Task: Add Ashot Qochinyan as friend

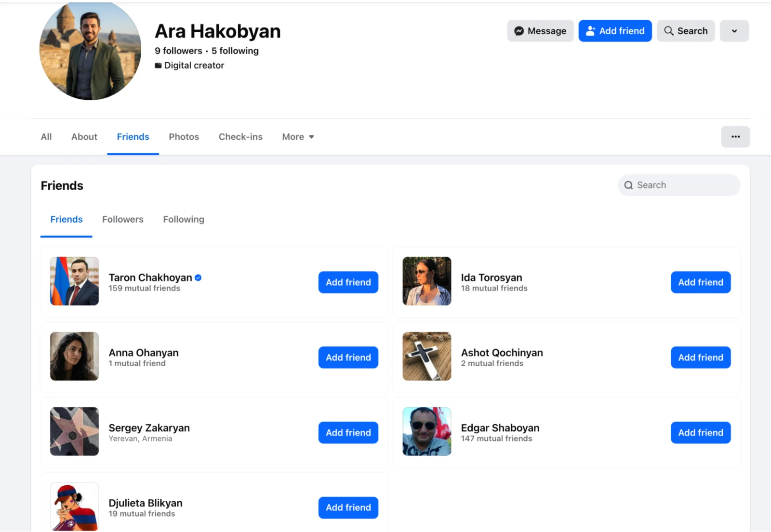Action: tap(701, 358)
